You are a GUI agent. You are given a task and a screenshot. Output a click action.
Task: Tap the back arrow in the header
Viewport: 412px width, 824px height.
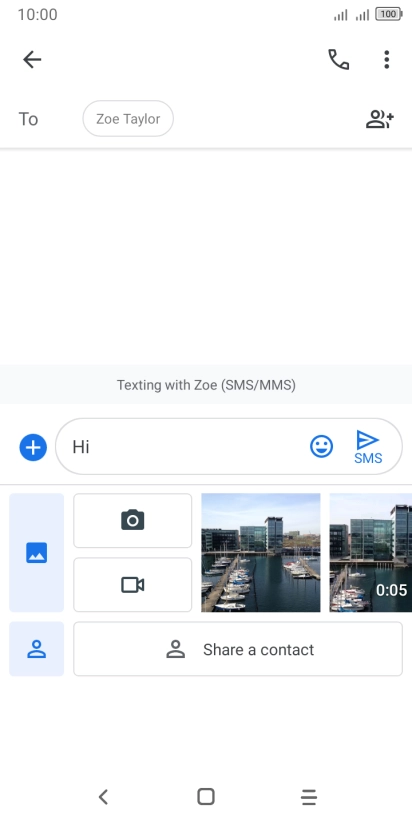pos(32,60)
